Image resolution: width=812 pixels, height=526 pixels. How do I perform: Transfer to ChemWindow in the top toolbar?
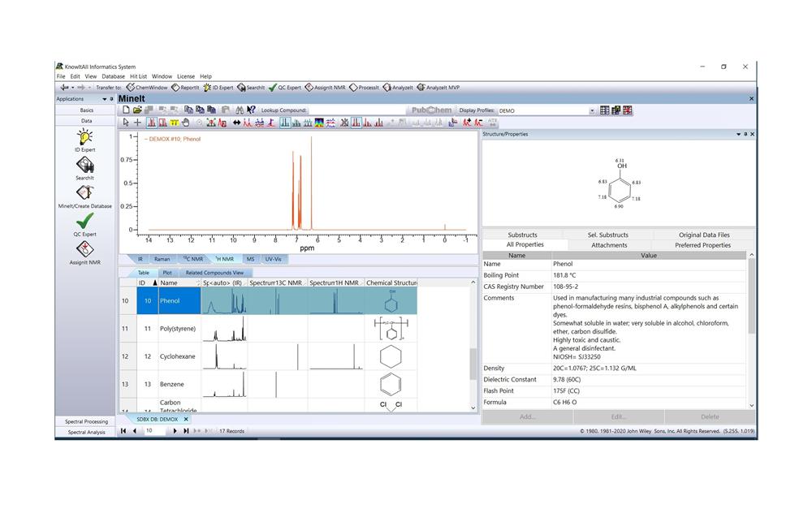pos(147,87)
